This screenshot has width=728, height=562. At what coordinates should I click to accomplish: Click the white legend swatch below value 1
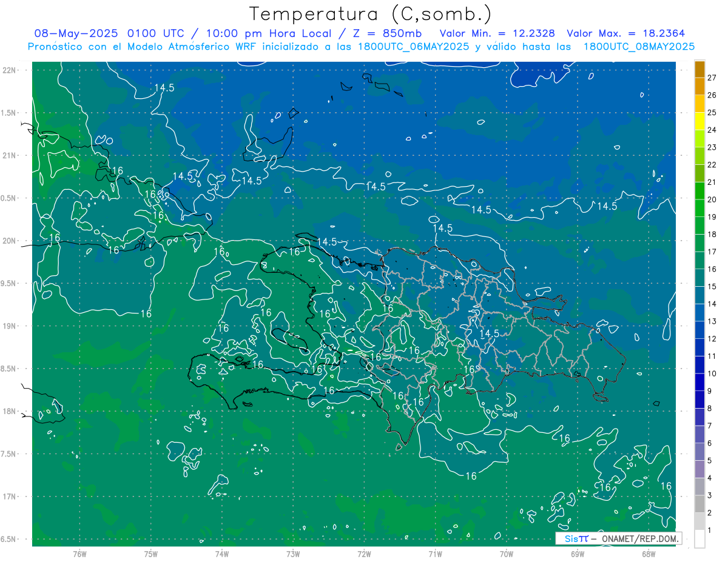pos(699,539)
